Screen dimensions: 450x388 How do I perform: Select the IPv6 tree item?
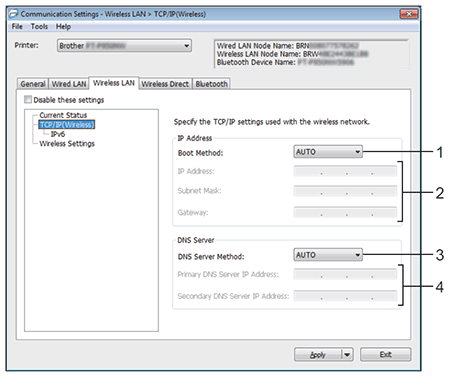58,134
